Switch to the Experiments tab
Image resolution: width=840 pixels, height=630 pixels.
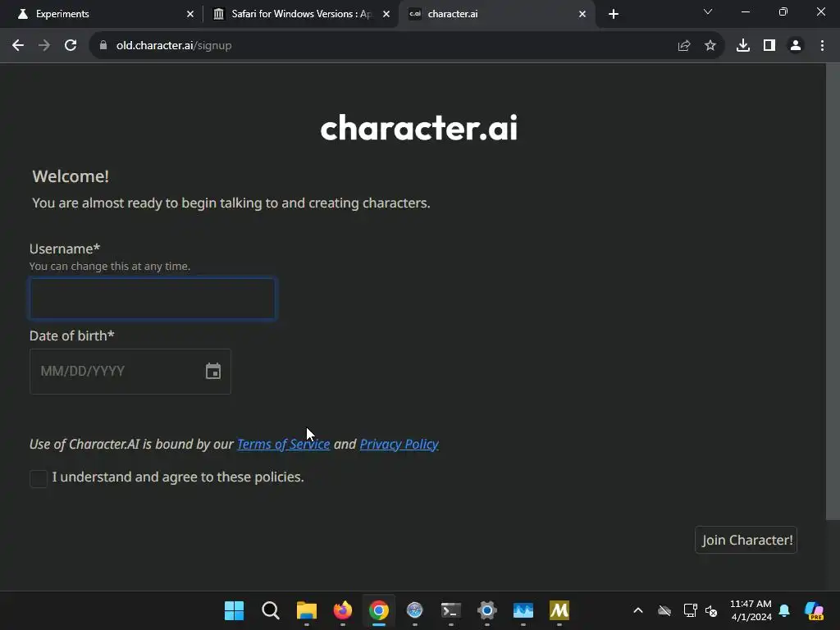point(101,14)
